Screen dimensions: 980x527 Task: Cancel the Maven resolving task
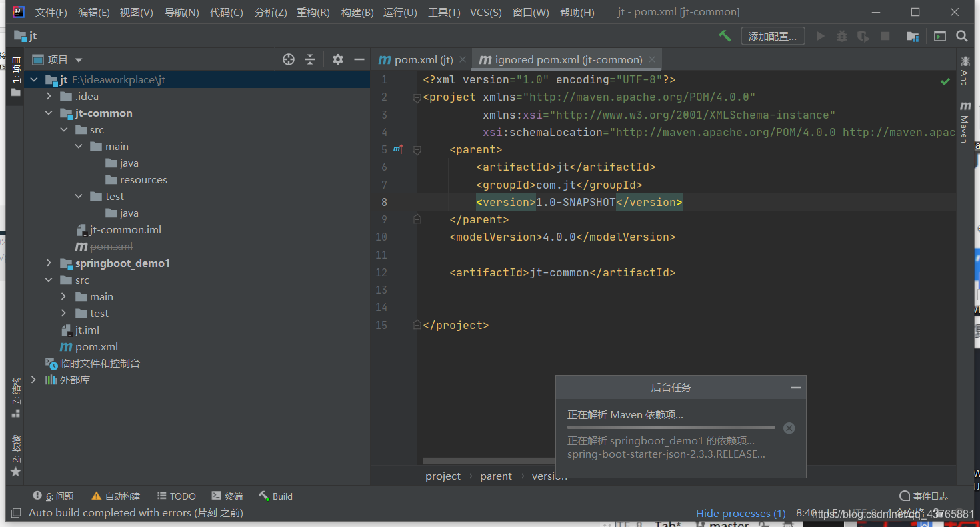(789, 428)
